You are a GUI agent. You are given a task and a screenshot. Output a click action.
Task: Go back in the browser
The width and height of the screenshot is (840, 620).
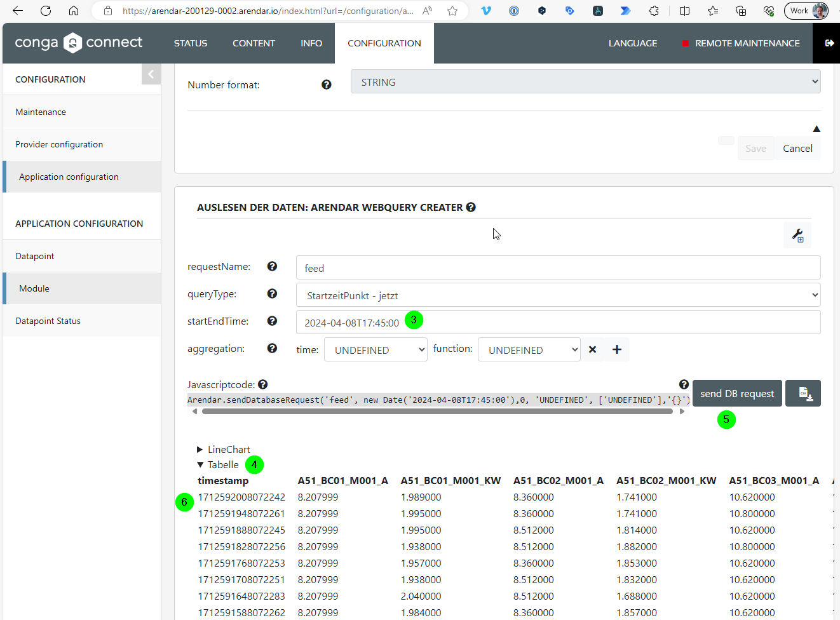18,11
